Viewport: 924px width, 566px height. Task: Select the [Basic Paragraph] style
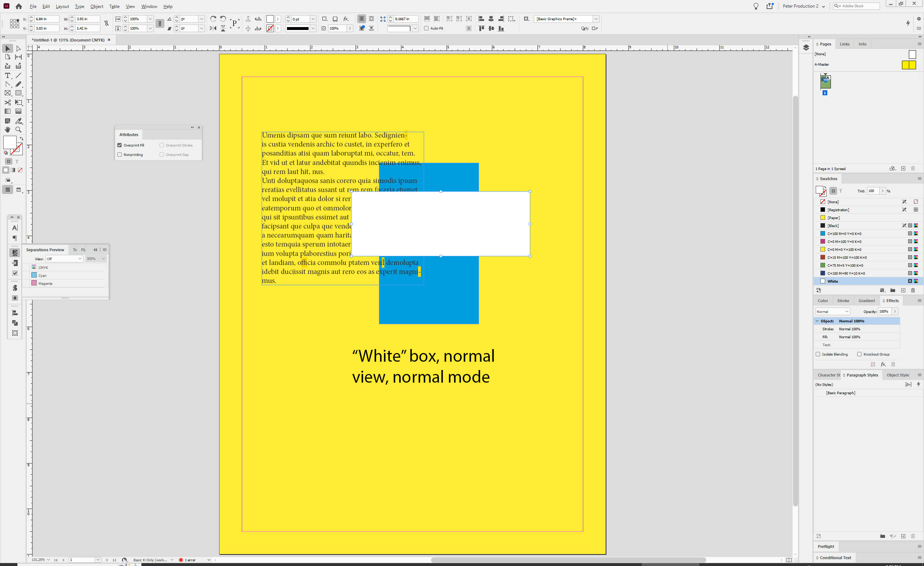click(840, 393)
